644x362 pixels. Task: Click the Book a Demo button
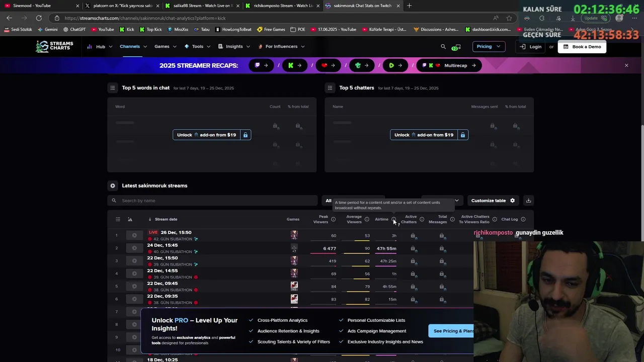582,47
